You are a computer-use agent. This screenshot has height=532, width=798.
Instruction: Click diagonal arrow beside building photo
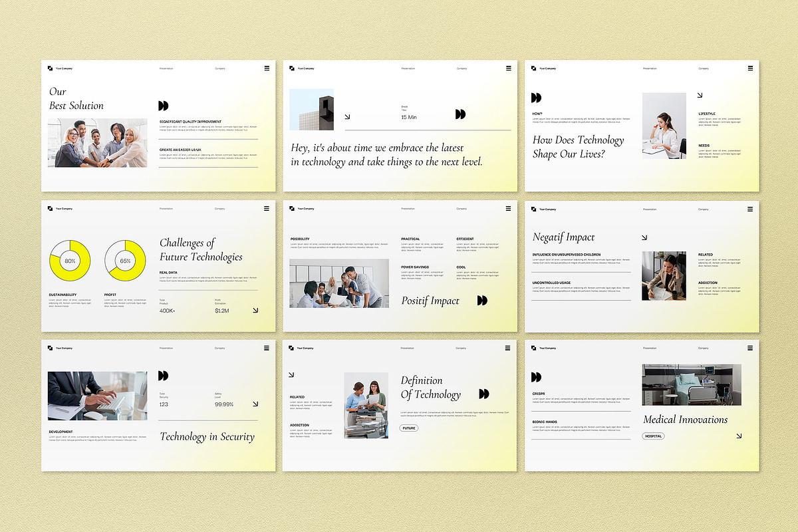(347, 116)
